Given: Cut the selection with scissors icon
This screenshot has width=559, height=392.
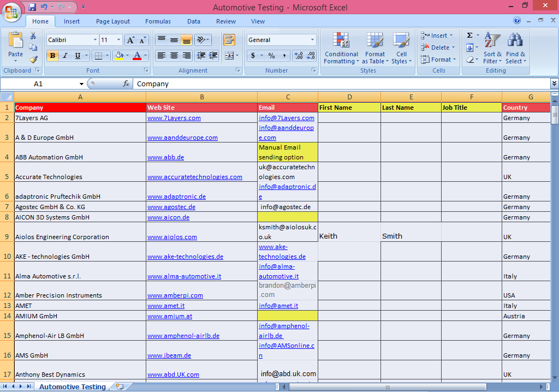Looking at the screenshot, I should click(33, 35).
